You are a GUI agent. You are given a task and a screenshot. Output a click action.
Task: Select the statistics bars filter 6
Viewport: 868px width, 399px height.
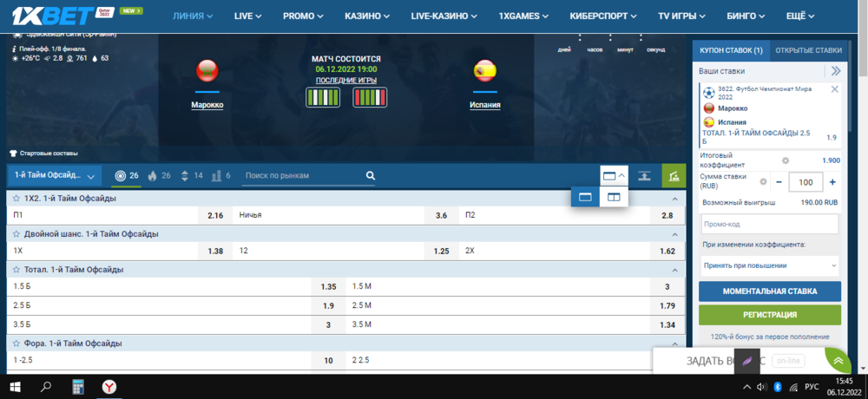[x=220, y=176]
